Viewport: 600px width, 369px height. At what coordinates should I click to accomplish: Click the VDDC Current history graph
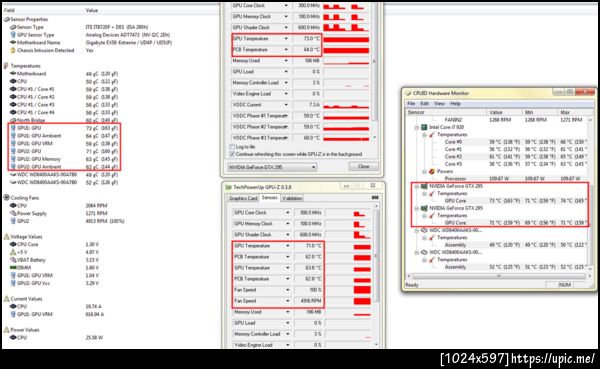tap(346, 105)
